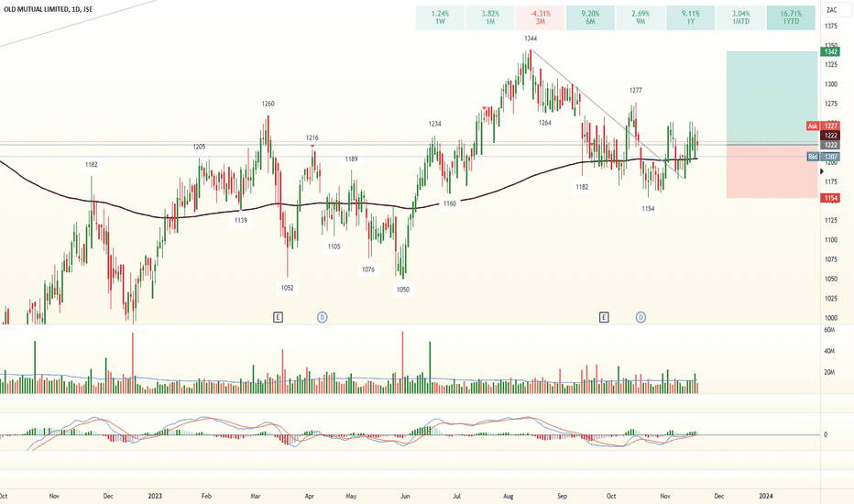
Task: Click the red 1154 stop price label
Action: [830, 198]
